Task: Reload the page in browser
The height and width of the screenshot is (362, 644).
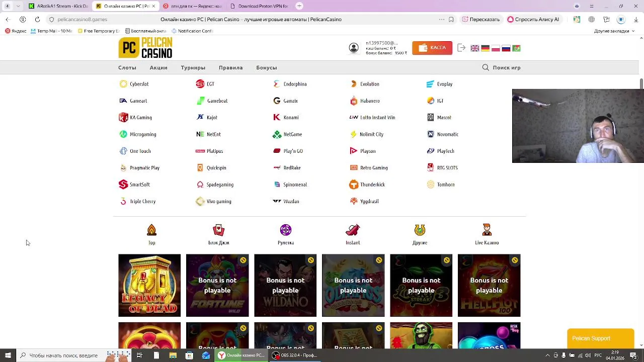Action: pos(37,19)
